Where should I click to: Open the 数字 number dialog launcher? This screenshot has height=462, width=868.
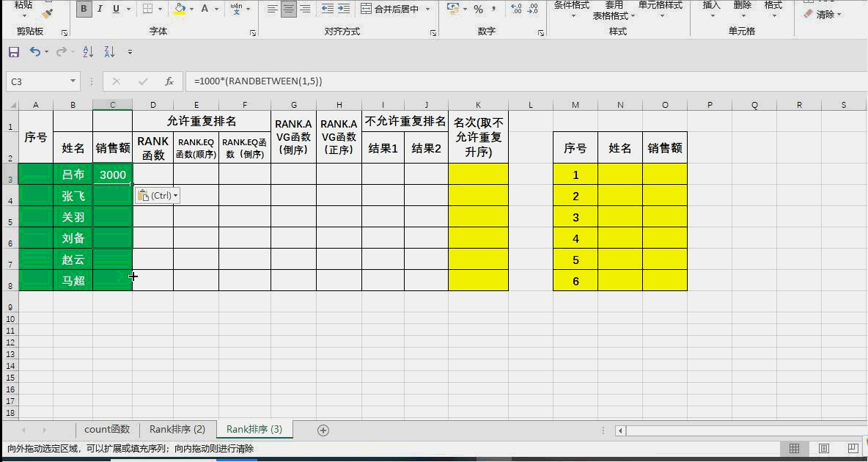tap(541, 33)
